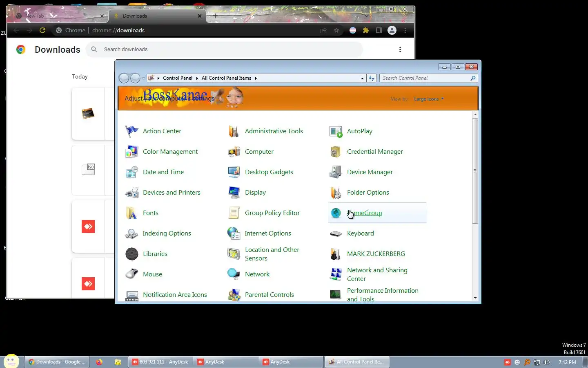The width and height of the screenshot is (588, 368).
Task: Open the View by Large icons dropdown
Action: [x=429, y=99]
